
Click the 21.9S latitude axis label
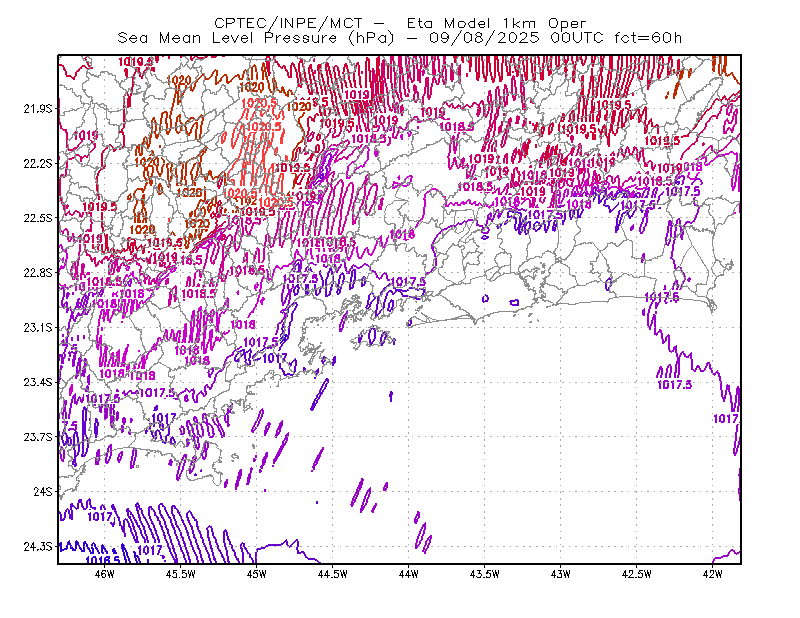(x=38, y=109)
